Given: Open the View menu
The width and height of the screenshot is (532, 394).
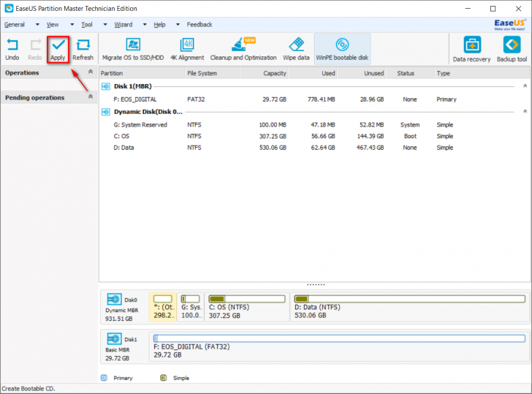Looking at the screenshot, I should point(53,24).
